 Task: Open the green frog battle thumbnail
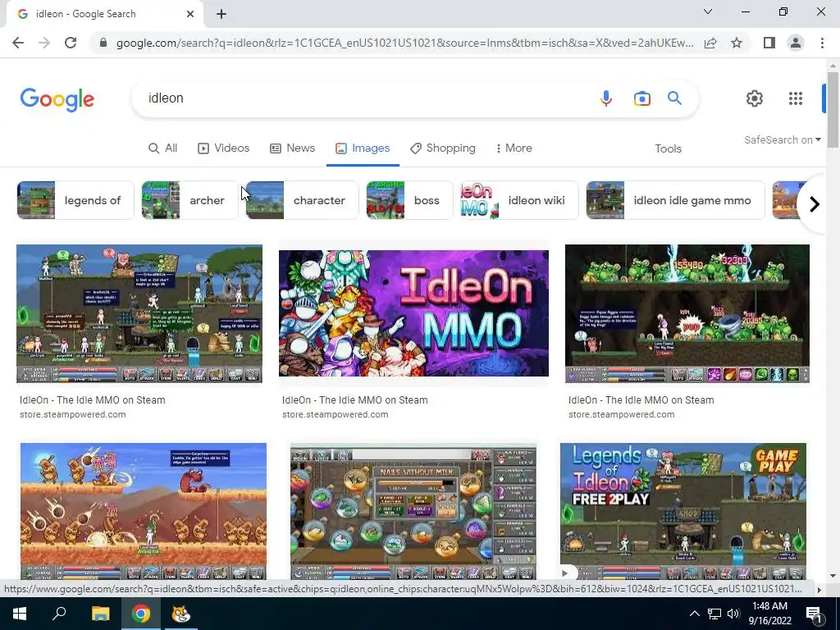[x=687, y=314]
